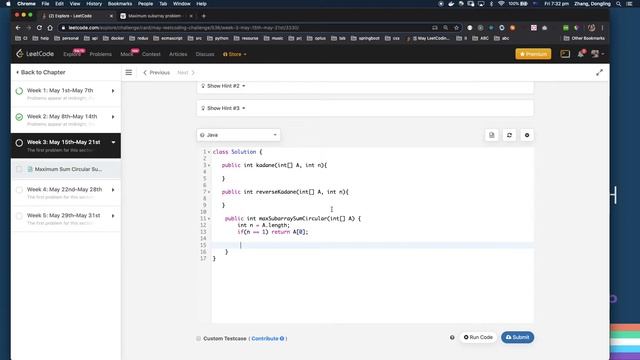
Task: Tick the Custom Testcase checkbox
Action: pyautogui.click(x=198, y=338)
